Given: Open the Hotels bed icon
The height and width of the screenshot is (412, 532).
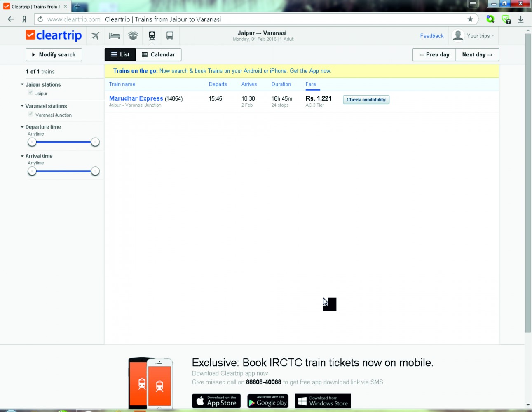Looking at the screenshot, I should click(x=114, y=36).
